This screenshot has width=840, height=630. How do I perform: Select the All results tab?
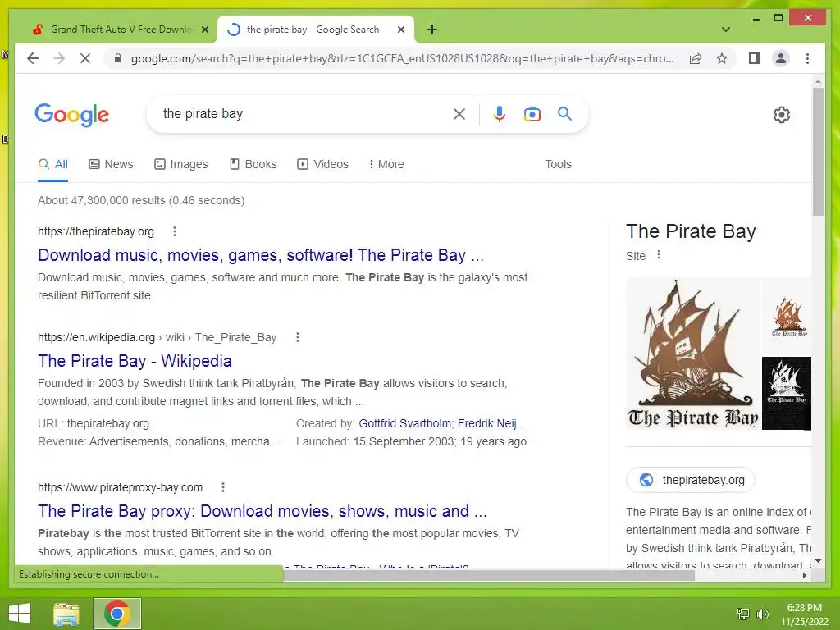tap(53, 164)
